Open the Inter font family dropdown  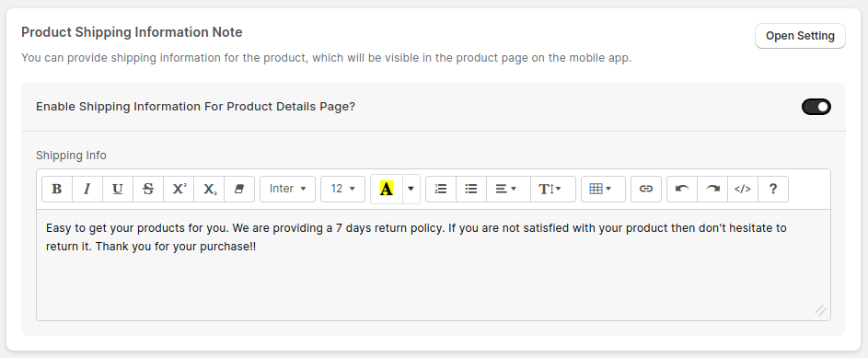pyautogui.click(x=288, y=189)
